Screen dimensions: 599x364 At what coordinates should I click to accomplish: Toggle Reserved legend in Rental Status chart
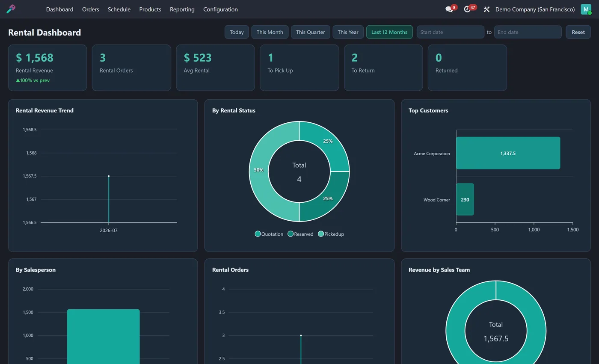[x=300, y=234]
